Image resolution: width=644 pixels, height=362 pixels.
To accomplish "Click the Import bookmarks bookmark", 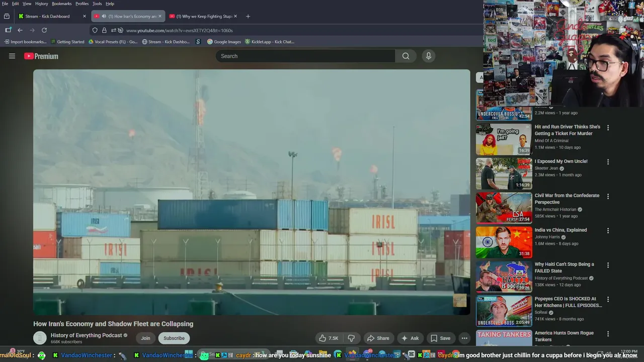I will point(25,42).
